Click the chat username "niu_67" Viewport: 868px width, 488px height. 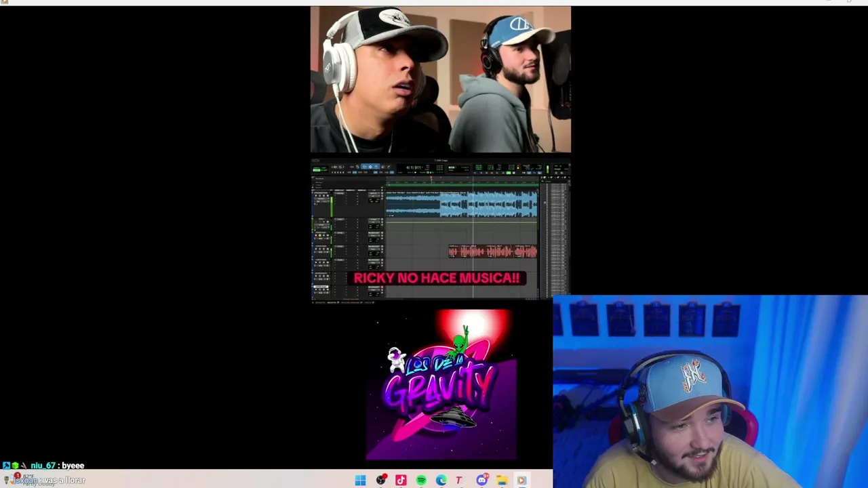point(43,466)
